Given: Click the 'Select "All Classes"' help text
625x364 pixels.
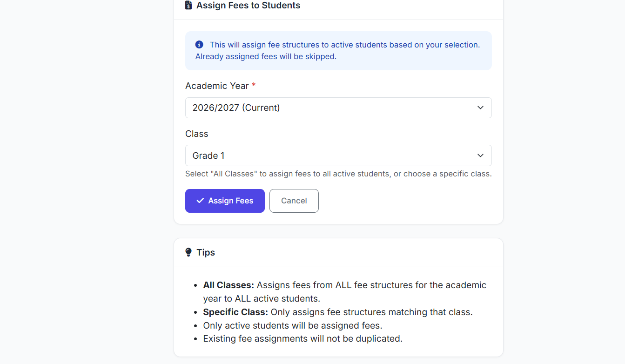Looking at the screenshot, I should (x=338, y=174).
